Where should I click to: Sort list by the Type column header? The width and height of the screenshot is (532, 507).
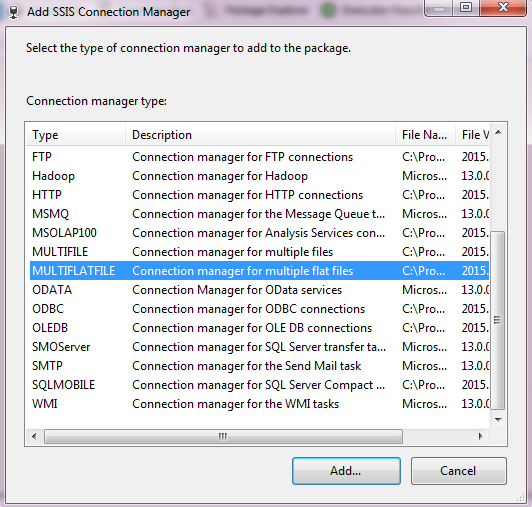coord(76,135)
